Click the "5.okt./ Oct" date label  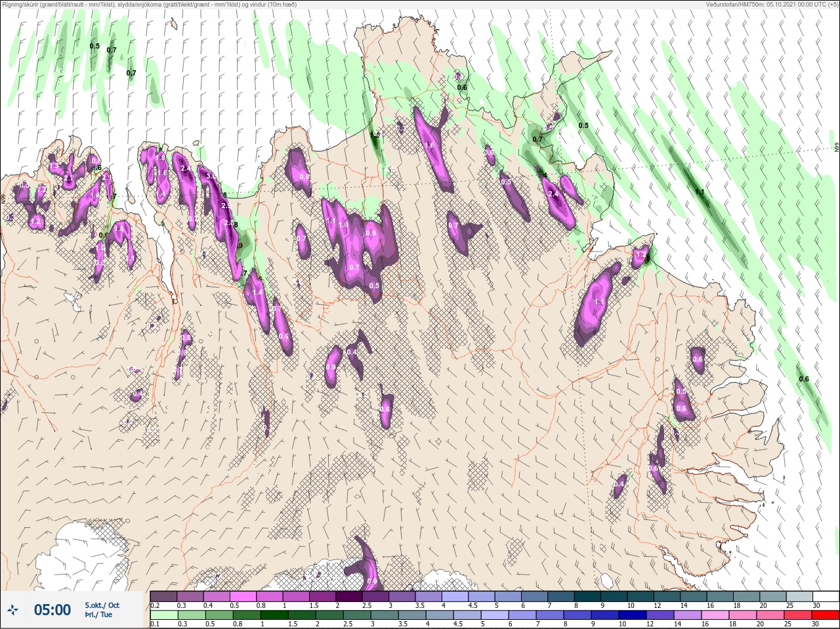pyautogui.click(x=102, y=605)
